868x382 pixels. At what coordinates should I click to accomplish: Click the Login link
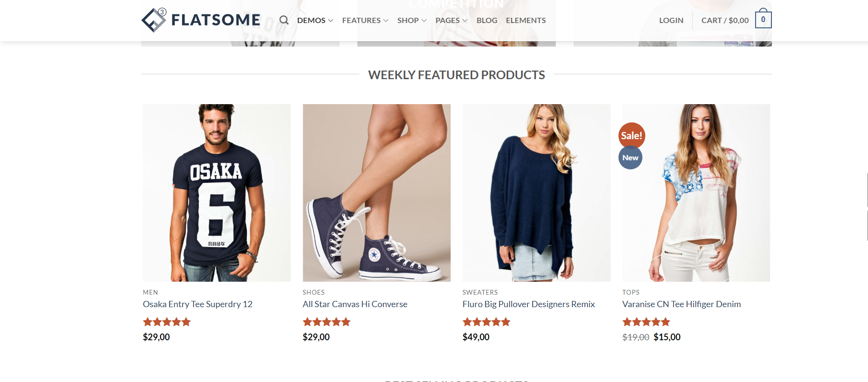pos(671,20)
